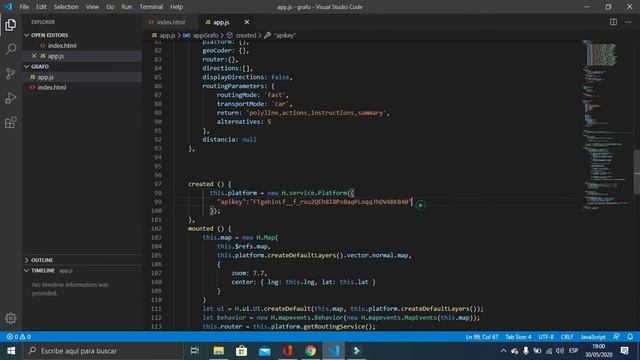This screenshot has width=640, height=360.
Task: Open the Mail app from the taskbar
Action: [x=264, y=351]
